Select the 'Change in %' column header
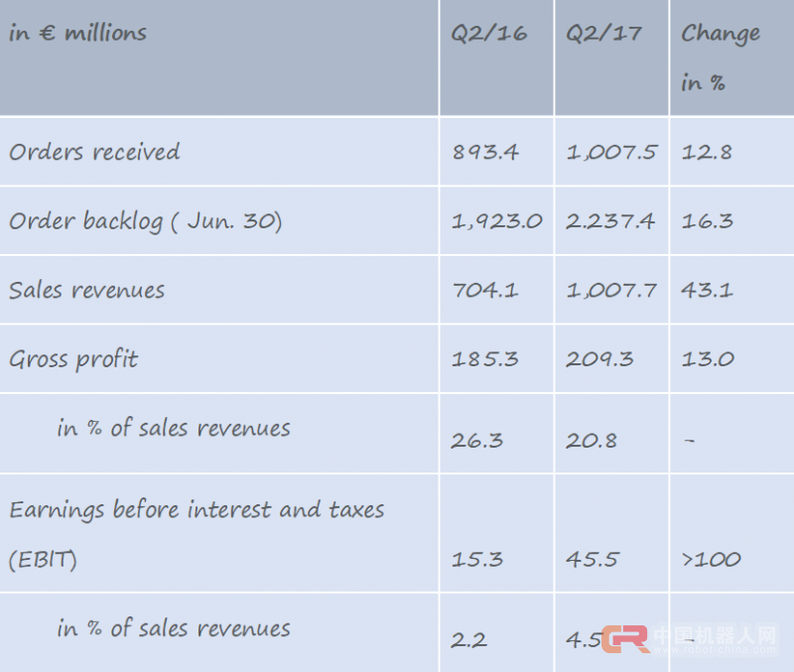This screenshot has width=794, height=672. coord(720,58)
